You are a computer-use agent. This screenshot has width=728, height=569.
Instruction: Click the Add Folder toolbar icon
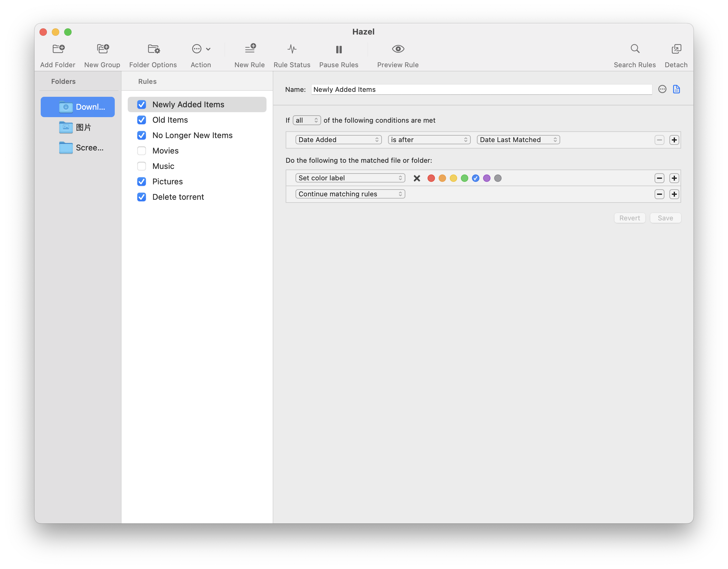58,49
